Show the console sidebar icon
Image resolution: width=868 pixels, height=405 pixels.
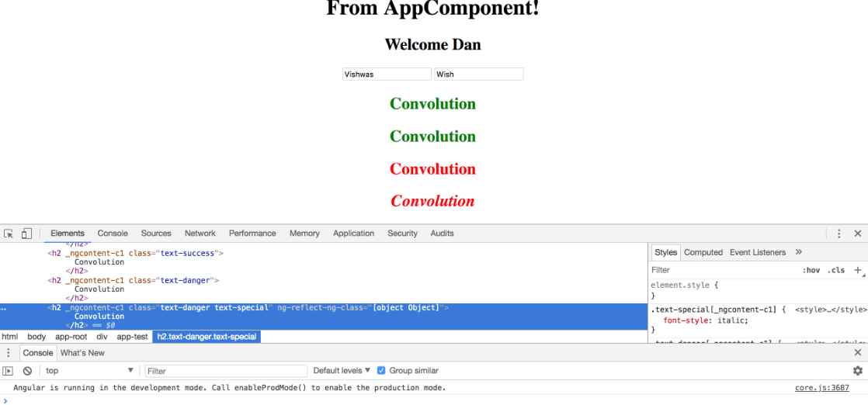(9, 371)
